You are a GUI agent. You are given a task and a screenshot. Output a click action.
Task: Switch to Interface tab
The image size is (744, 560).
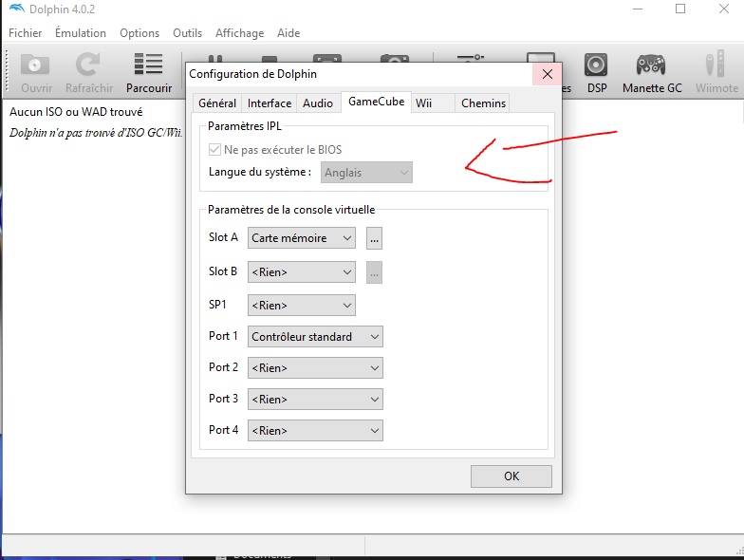point(270,103)
